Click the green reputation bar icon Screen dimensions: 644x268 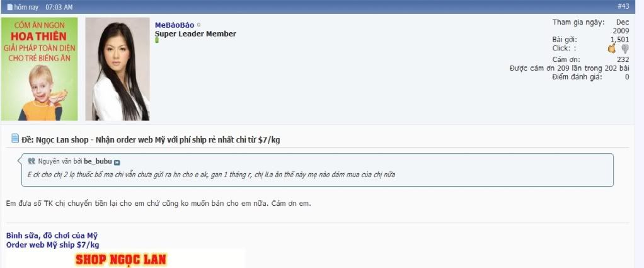coord(157,40)
